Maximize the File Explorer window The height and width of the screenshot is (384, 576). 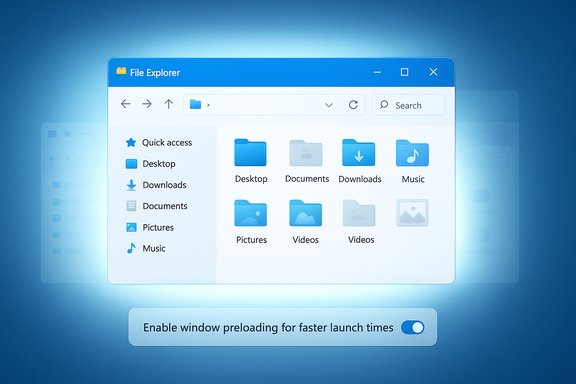(x=404, y=72)
